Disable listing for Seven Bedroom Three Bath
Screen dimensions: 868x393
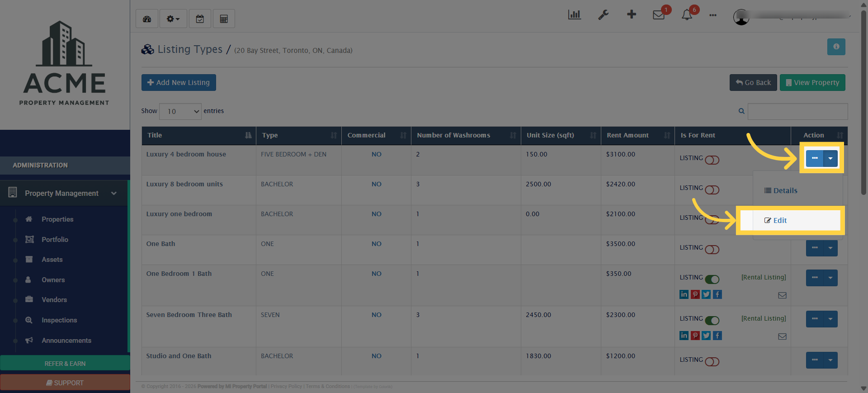pyautogui.click(x=712, y=321)
